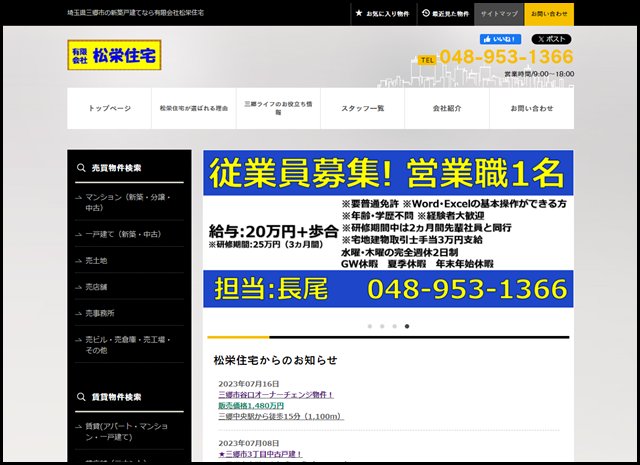Open マンション（新築・分譲・中古） sidebar category
The image size is (640, 465).
(128, 203)
